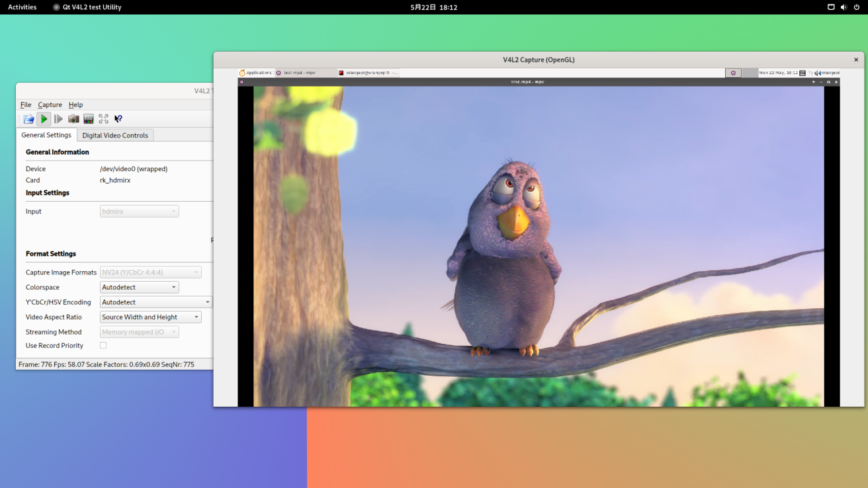This screenshot has height=488, width=868.
Task: Click the grey single-frame step icon
Action: click(x=58, y=119)
